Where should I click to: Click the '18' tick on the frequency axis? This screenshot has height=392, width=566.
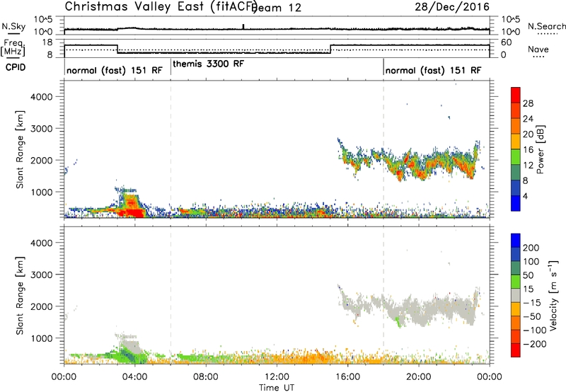click(48, 42)
